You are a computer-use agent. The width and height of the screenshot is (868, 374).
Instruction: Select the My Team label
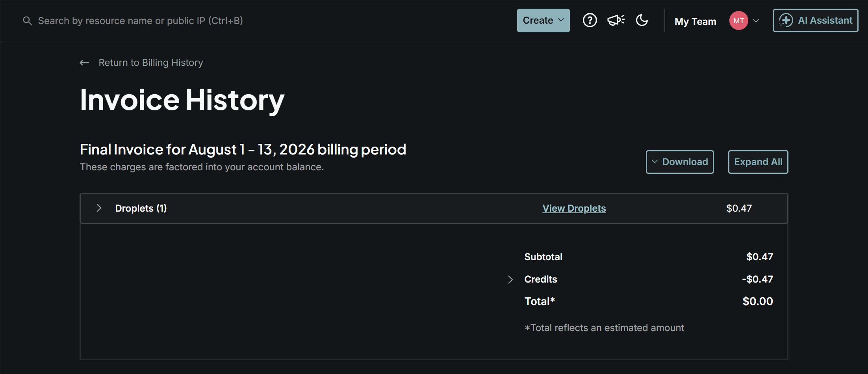[x=695, y=21]
